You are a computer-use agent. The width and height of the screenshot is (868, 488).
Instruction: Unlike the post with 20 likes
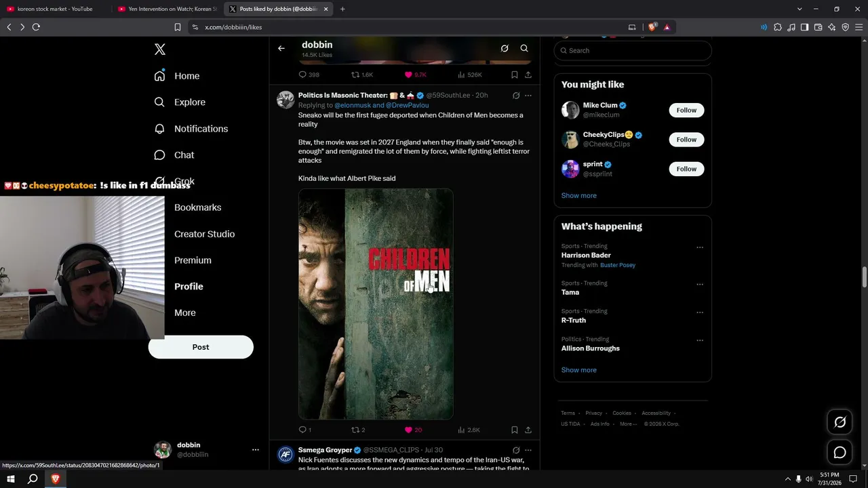(413, 430)
